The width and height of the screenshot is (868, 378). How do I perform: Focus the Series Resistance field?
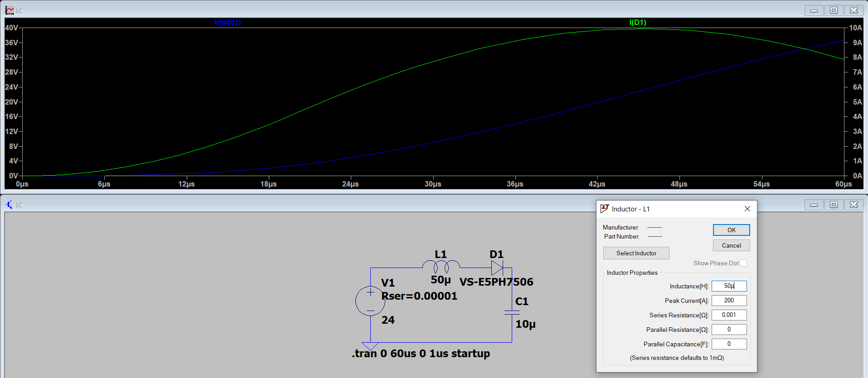click(729, 315)
